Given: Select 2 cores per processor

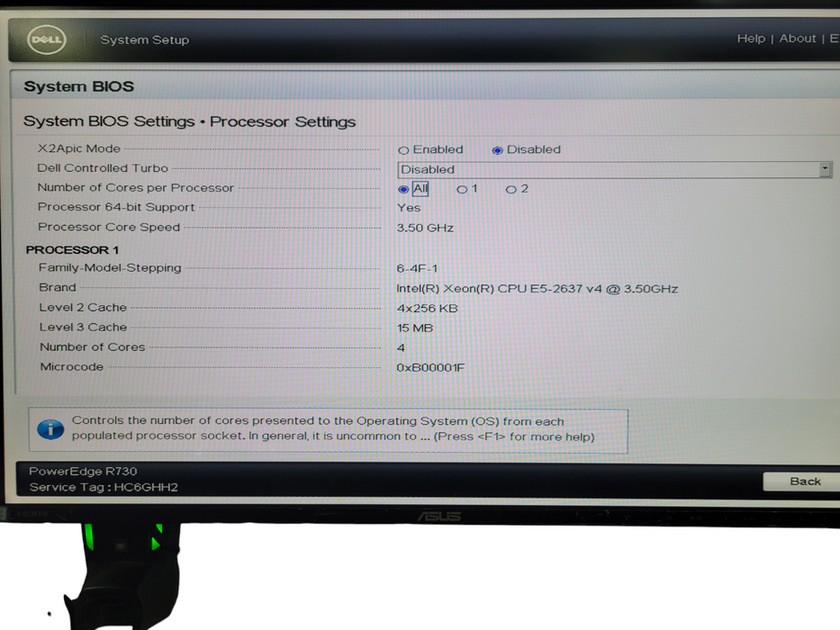Looking at the screenshot, I should pyautogui.click(x=511, y=189).
